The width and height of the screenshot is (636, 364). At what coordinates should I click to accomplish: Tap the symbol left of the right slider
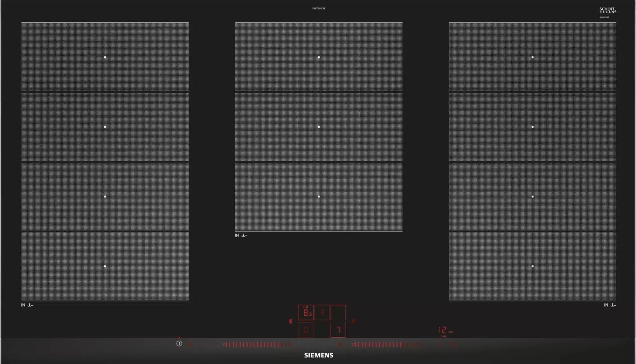[x=341, y=344]
